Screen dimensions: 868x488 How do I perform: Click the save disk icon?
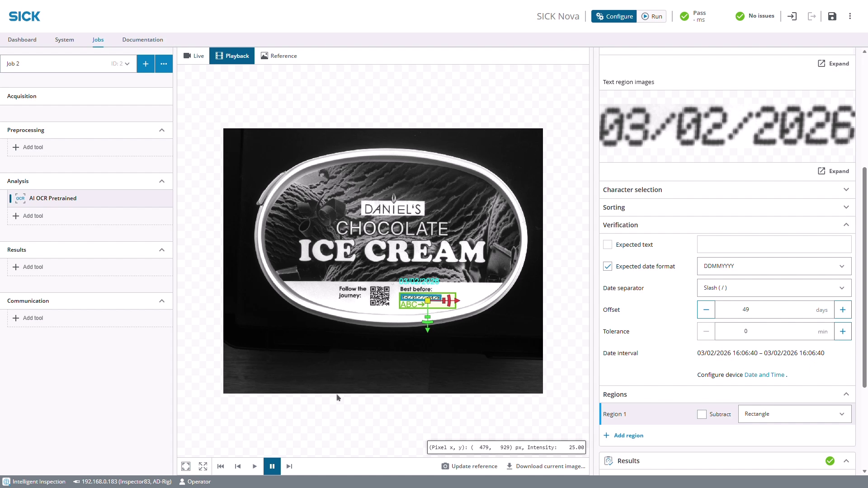pos(832,16)
